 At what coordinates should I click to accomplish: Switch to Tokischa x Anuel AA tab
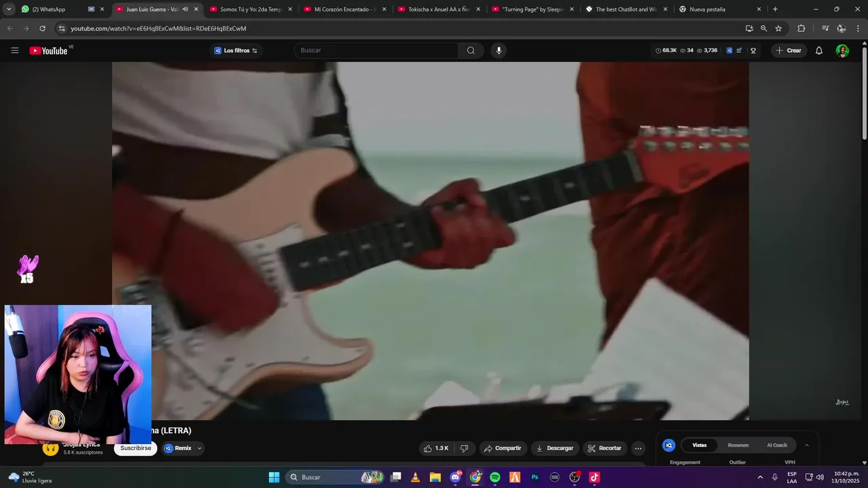tap(438, 9)
